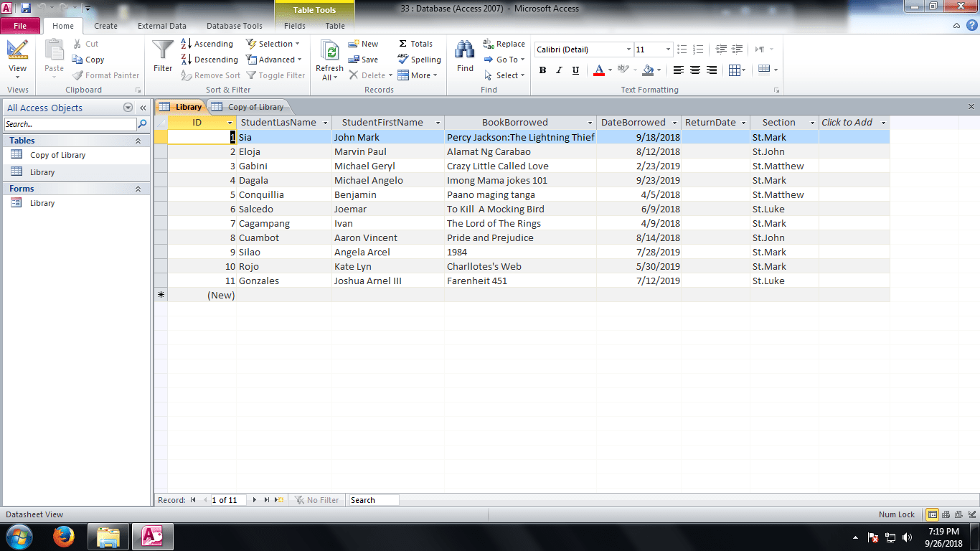Apply Italic formatting

559,70
